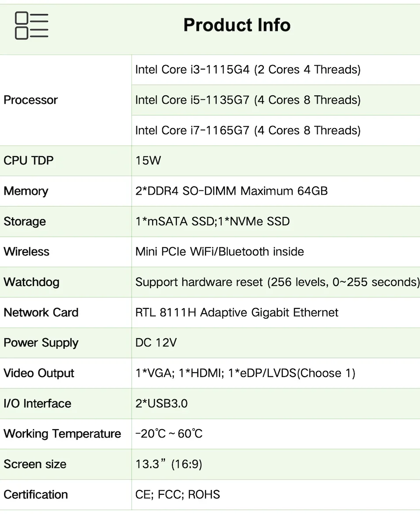
Task: Click the Product Info heading
Action: 237,25
